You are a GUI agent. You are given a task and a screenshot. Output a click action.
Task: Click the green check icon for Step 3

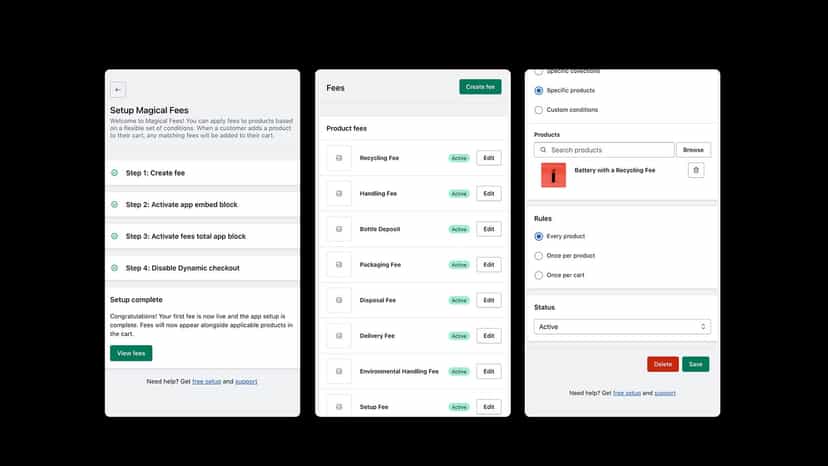[115, 236]
